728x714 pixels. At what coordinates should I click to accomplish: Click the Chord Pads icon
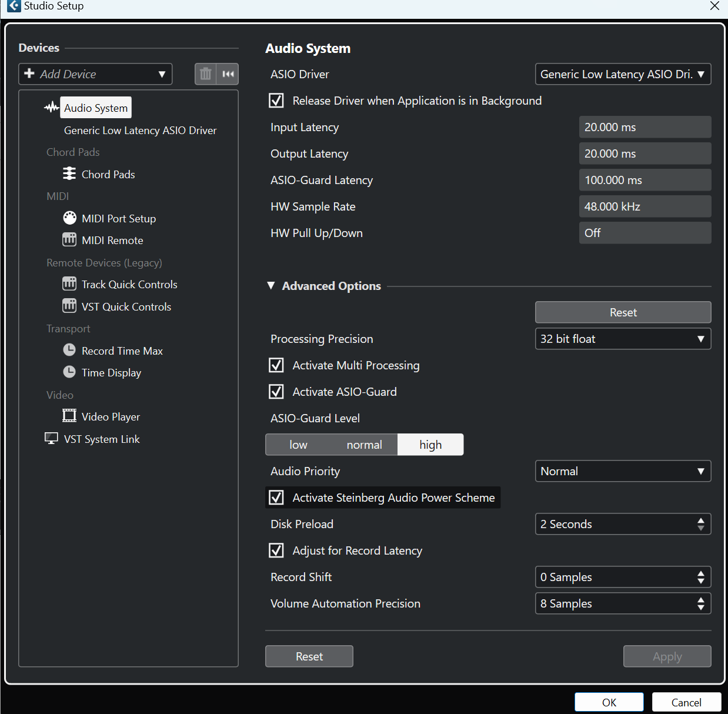(x=69, y=174)
